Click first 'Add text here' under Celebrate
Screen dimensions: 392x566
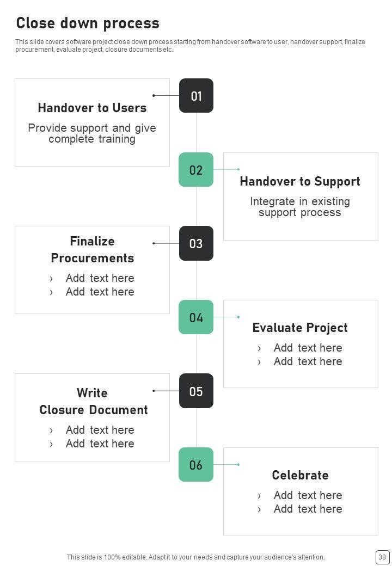click(x=308, y=495)
